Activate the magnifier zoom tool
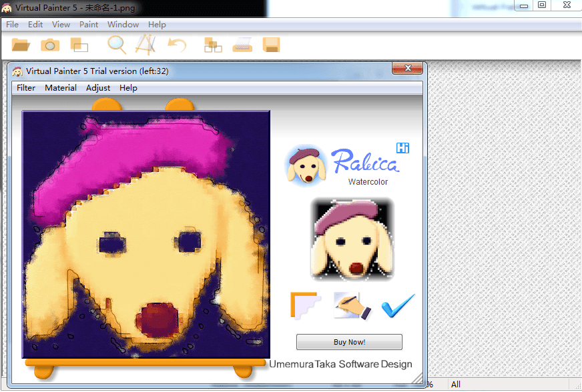Viewport: 582px width, 392px height. (x=117, y=45)
